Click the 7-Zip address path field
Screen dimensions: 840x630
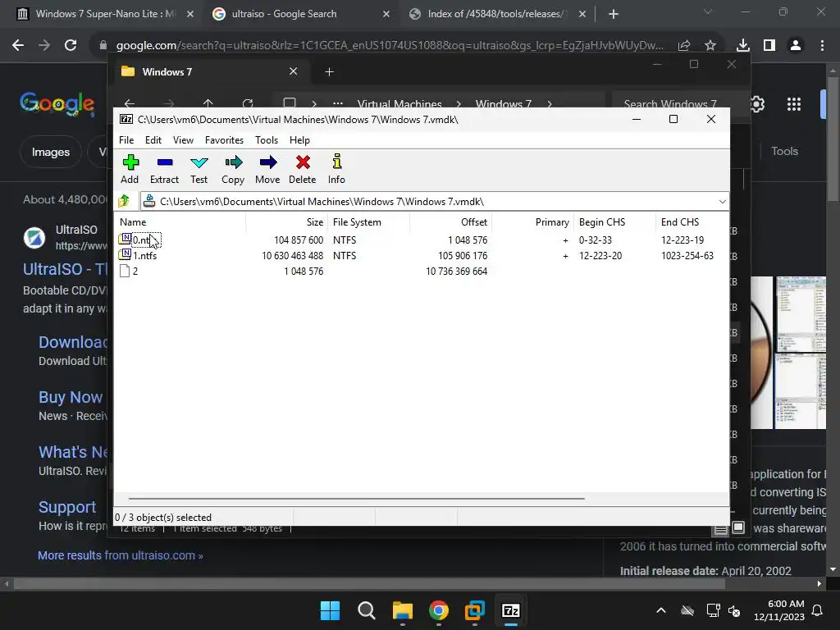[434, 202]
